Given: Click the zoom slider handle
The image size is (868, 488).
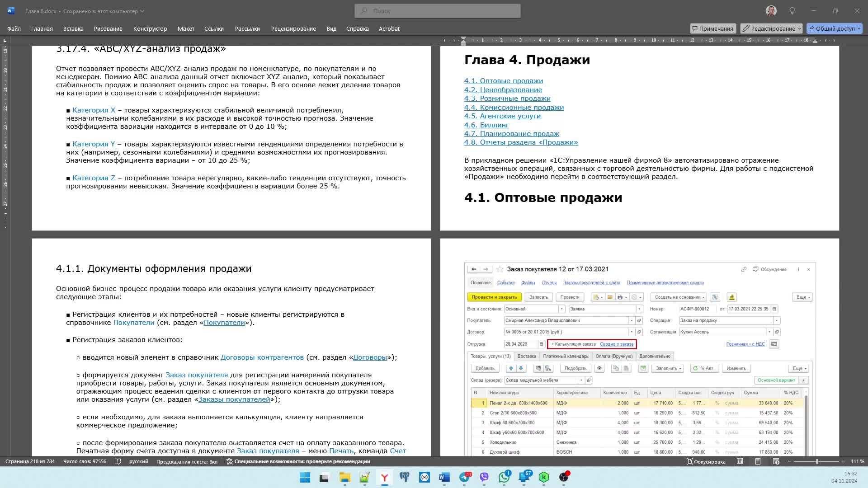Looking at the screenshot, I should coord(816,461).
